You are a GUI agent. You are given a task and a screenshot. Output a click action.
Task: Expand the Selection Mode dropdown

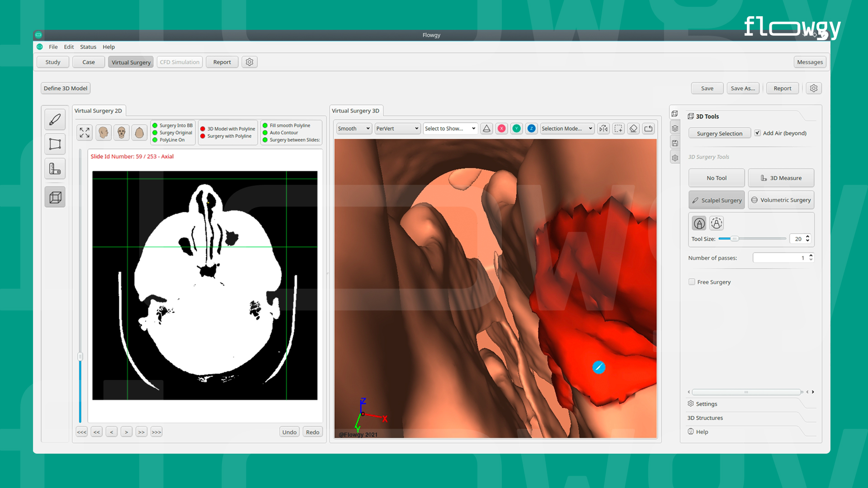click(x=566, y=128)
